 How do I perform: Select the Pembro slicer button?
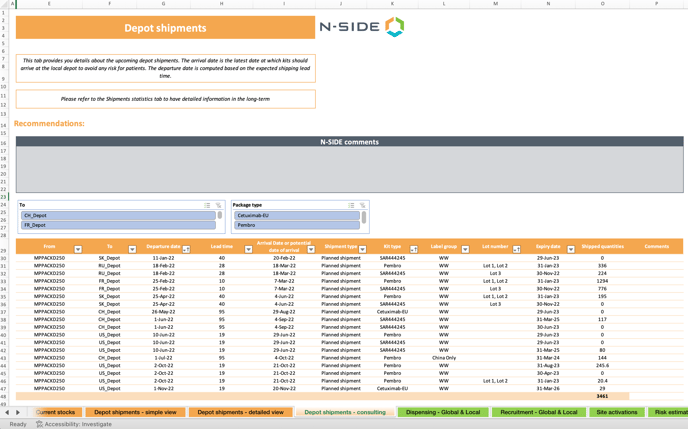(296, 225)
